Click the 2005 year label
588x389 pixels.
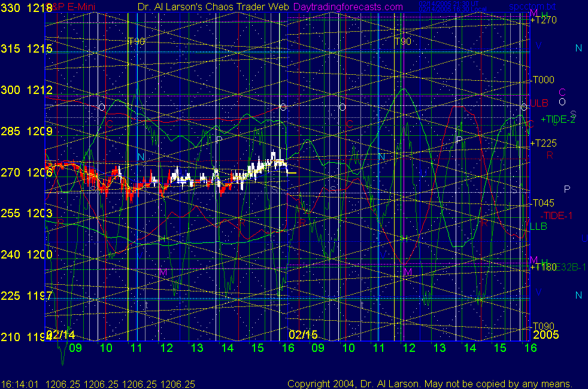(545, 335)
